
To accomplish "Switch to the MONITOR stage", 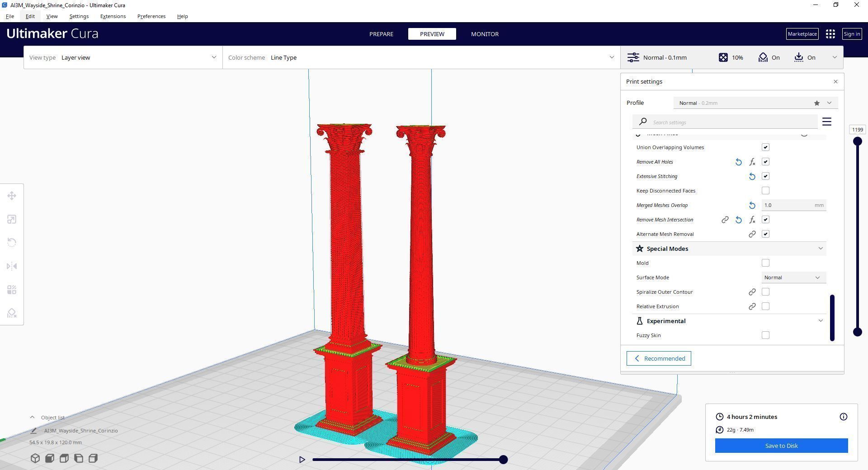I will point(485,34).
